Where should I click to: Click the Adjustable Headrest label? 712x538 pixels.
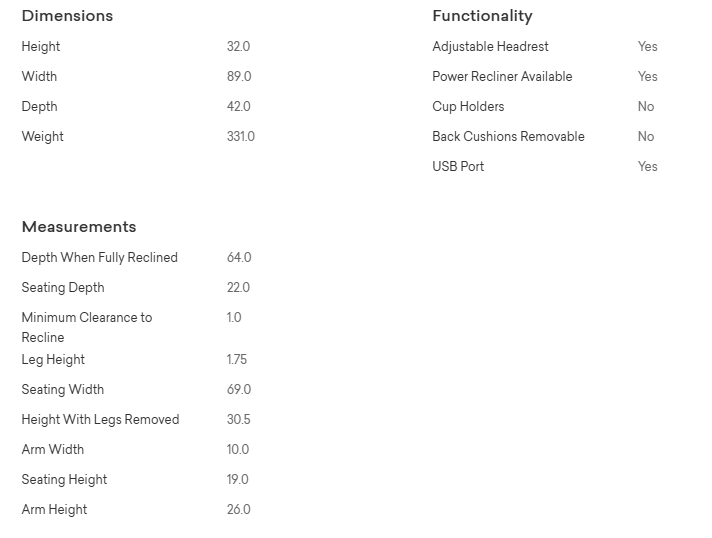490,47
